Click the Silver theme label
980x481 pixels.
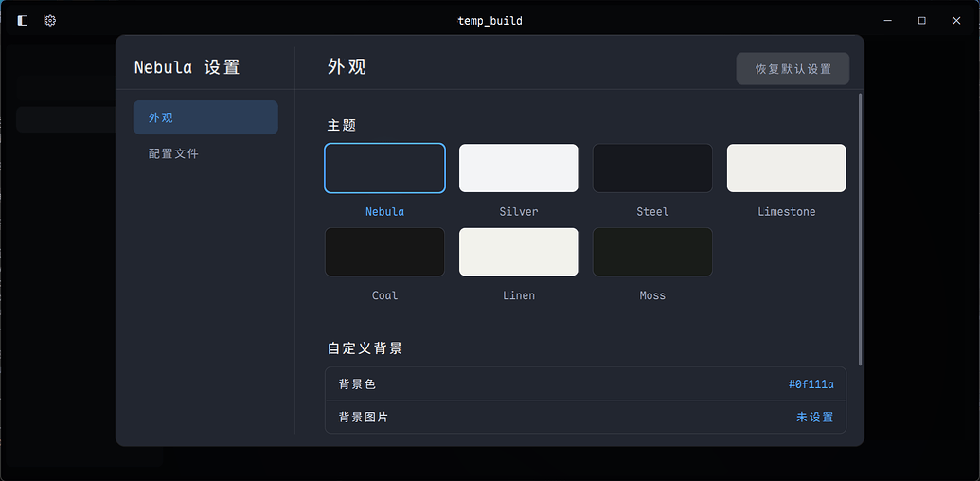click(519, 212)
